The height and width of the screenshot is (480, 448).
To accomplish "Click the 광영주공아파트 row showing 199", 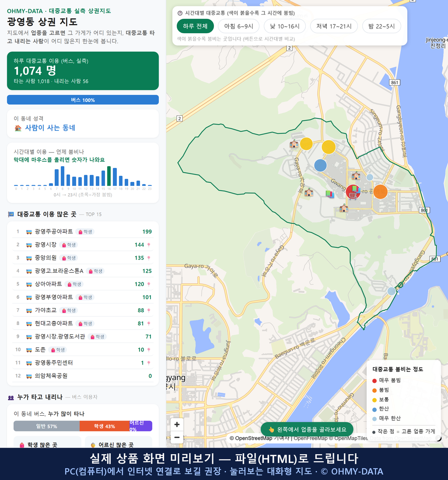I will point(83,232).
